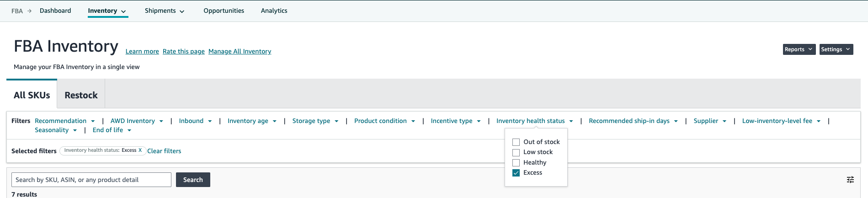Expand the Incentive type filter

pos(456,121)
